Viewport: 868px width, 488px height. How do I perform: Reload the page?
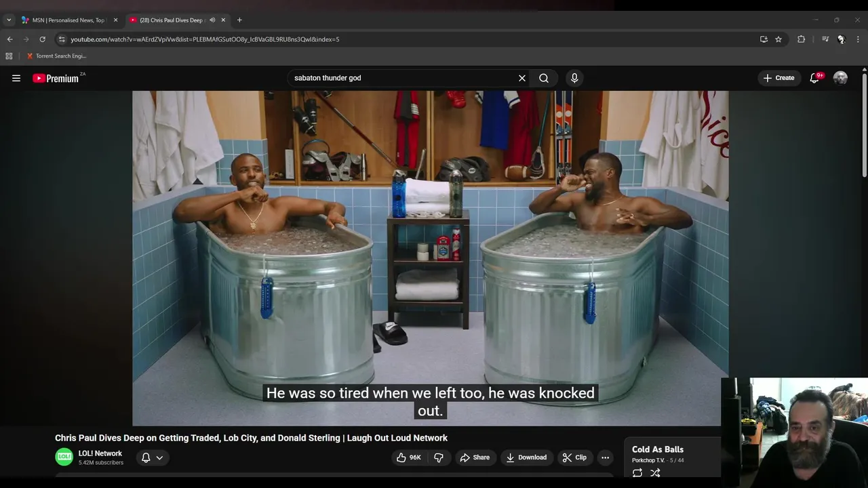click(x=42, y=39)
